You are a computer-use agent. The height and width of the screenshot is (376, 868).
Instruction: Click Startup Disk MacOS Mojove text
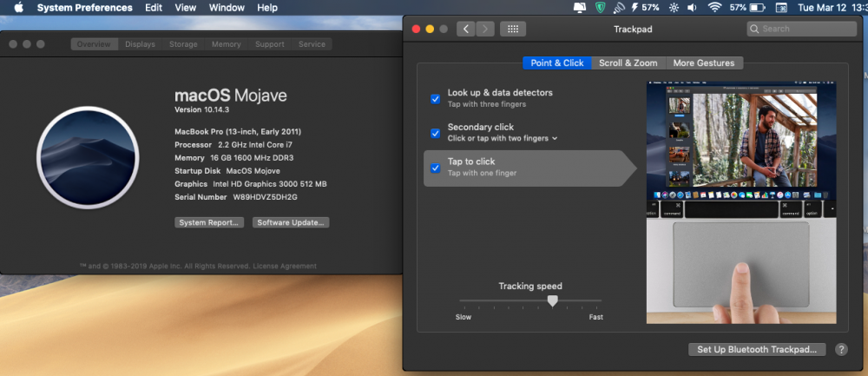pyautogui.click(x=227, y=171)
